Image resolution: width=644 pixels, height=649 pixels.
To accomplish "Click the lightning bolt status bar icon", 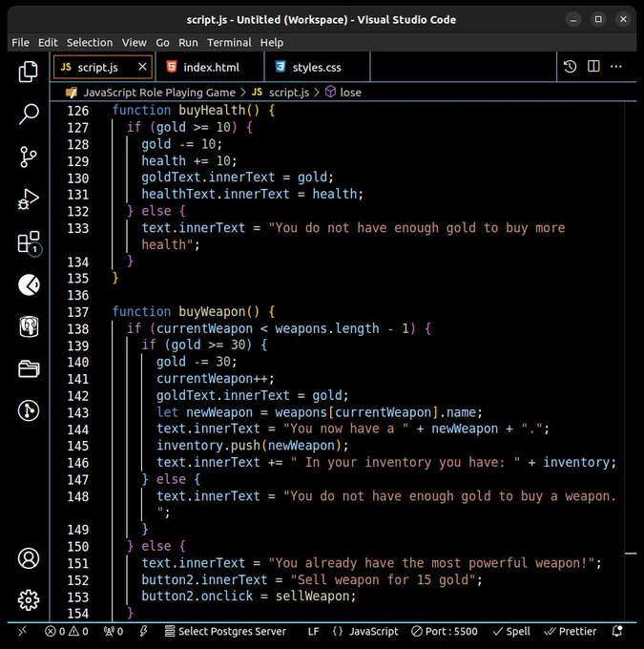I will point(144,631).
